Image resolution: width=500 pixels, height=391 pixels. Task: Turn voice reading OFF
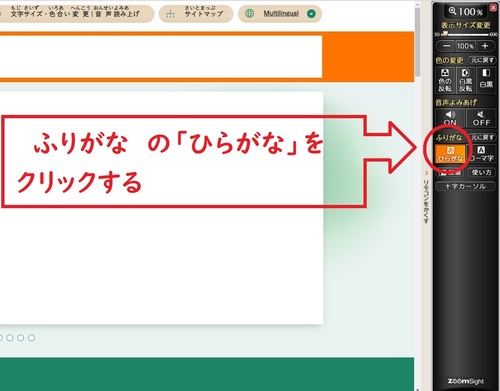tap(481, 118)
